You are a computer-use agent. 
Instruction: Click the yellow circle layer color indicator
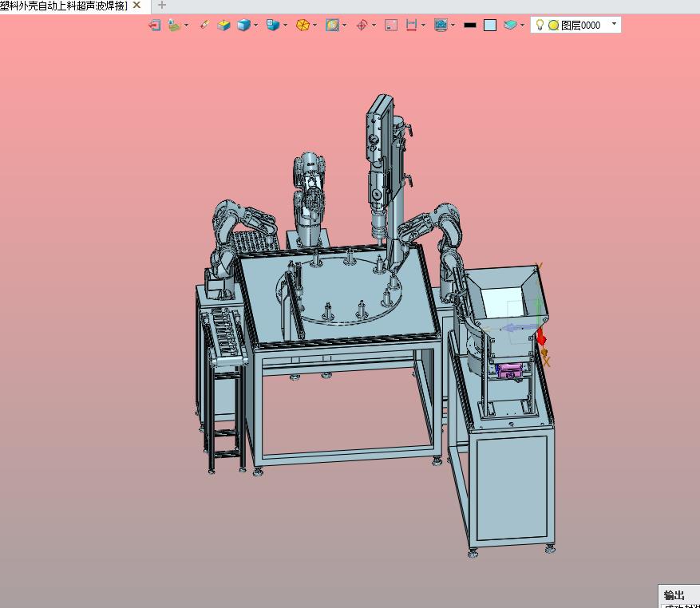point(554,26)
